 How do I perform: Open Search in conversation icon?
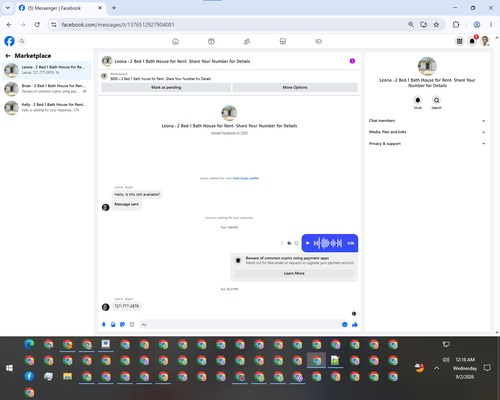(436, 100)
